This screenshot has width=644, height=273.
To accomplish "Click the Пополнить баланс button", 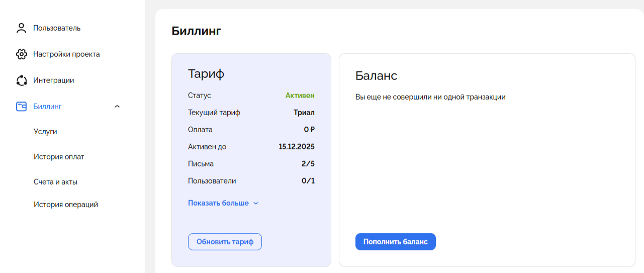I will tap(395, 242).
